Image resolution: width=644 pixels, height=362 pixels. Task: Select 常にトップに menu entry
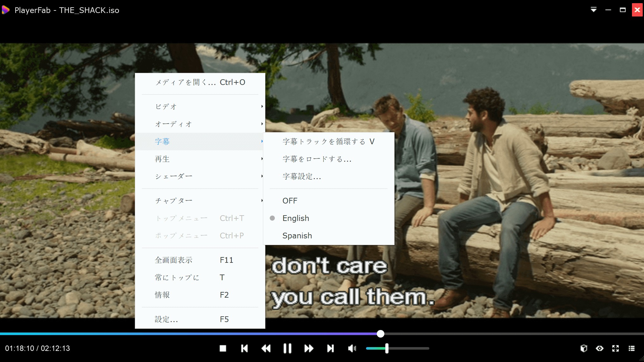pyautogui.click(x=200, y=277)
